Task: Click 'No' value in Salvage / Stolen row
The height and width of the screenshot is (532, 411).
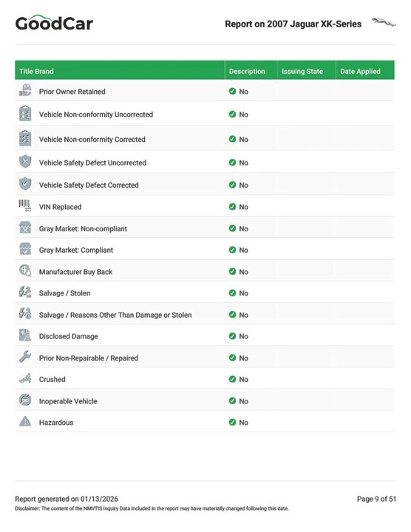Action: tap(244, 293)
